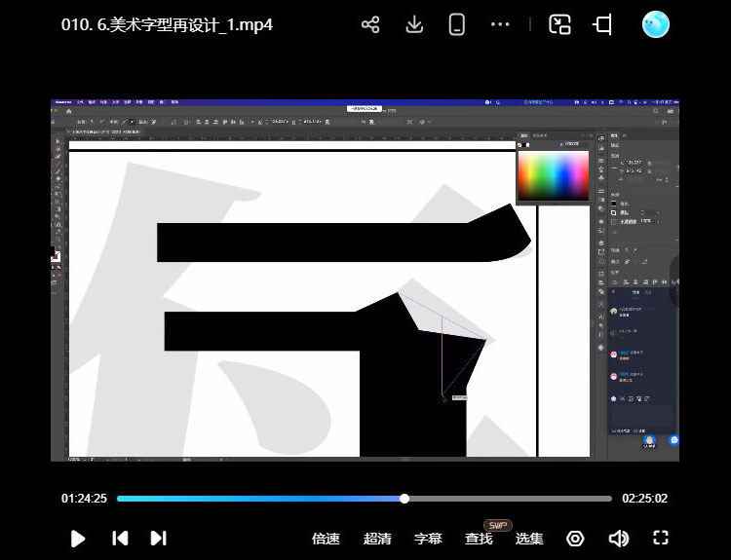Click the crop-shaped icon beside the avatar
Screen dimensions: 731x560
pyautogui.click(x=602, y=25)
